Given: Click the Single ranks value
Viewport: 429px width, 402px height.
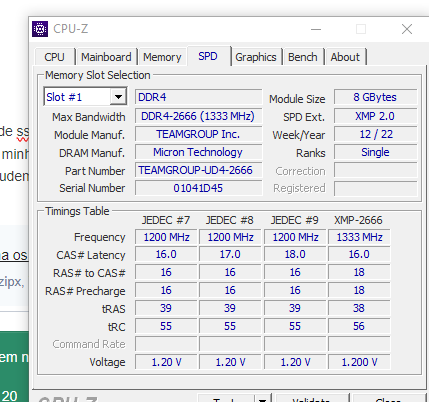Looking at the screenshot, I should pyautogui.click(x=375, y=152).
